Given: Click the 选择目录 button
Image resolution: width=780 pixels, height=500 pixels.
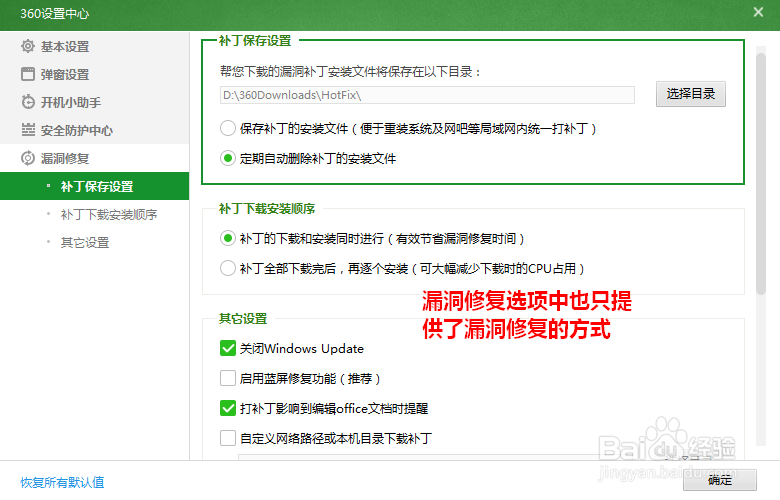Looking at the screenshot, I should click(x=690, y=94).
